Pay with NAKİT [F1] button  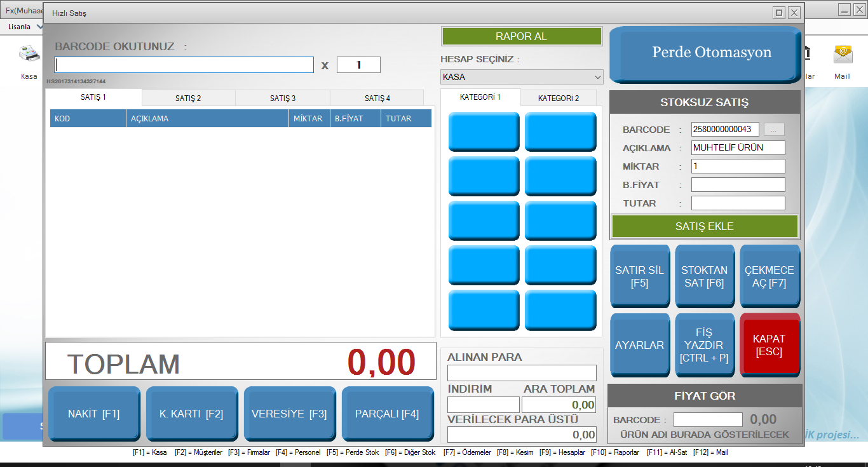pyautogui.click(x=94, y=414)
